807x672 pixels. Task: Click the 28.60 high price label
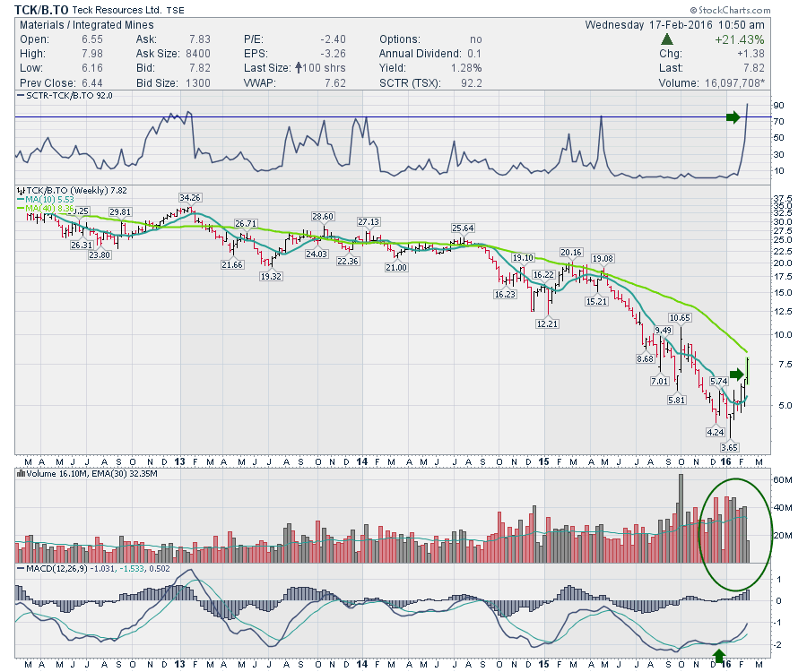click(x=323, y=217)
